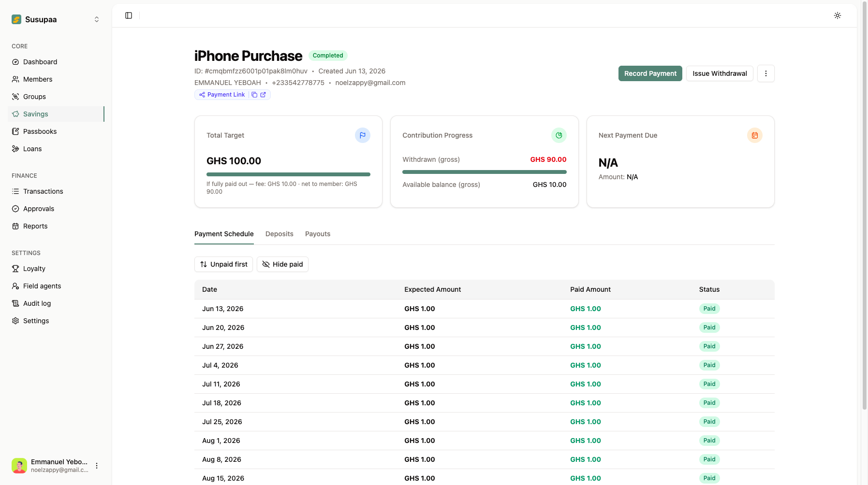This screenshot has width=868, height=485.
Task: Go to the Members page
Action: coord(56,79)
